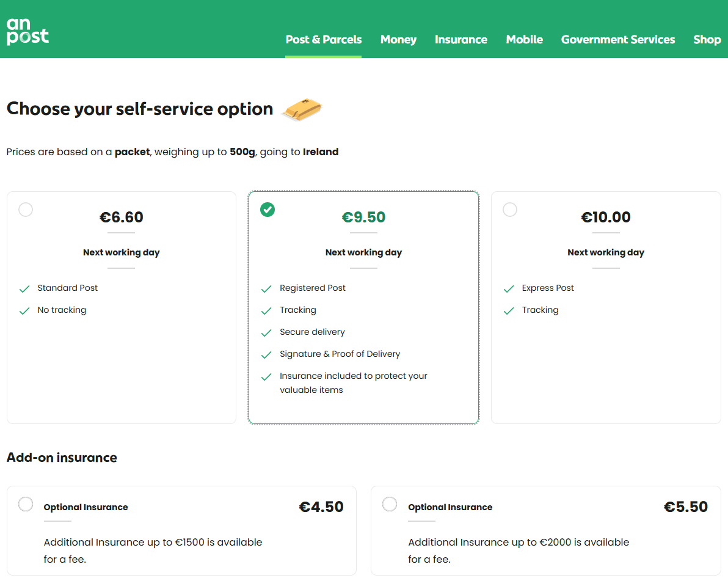Select the €6.60 Standard Post radio button
The height and width of the screenshot is (578, 728).
click(x=25, y=210)
